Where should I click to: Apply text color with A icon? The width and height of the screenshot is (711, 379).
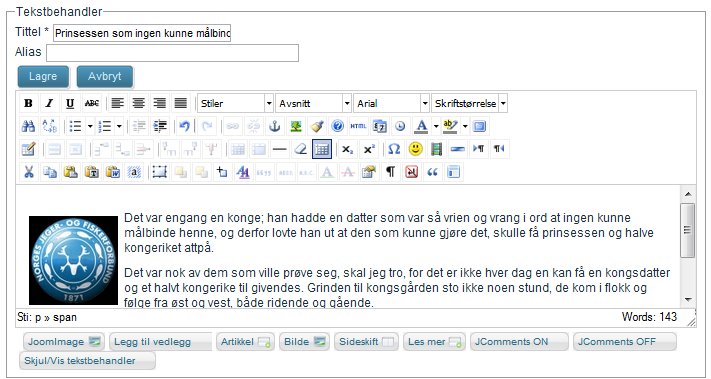(421, 126)
